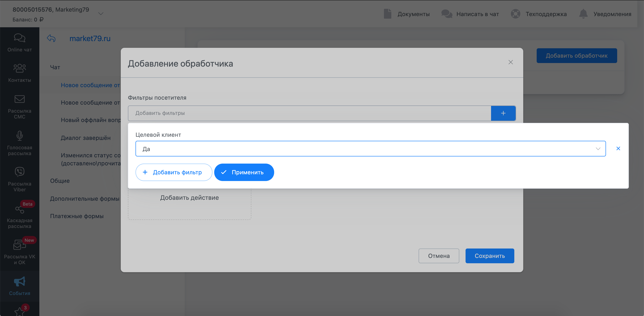This screenshot has height=316, width=644.
Task: Click the События megaphone icon
Action: [19, 282]
